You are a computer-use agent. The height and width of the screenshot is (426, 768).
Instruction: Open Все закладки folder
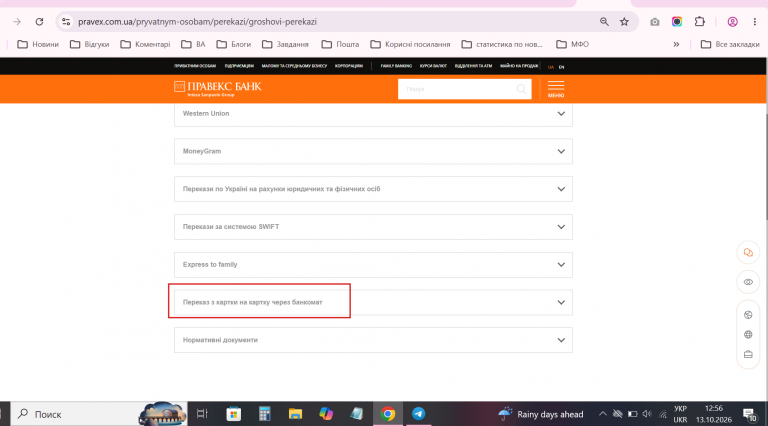click(x=730, y=44)
